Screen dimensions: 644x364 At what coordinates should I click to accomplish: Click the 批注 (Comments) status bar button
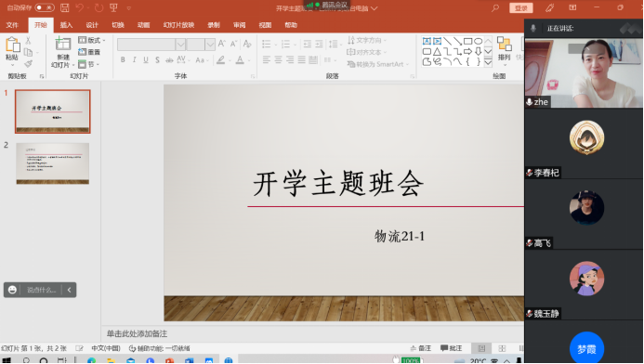452,348
